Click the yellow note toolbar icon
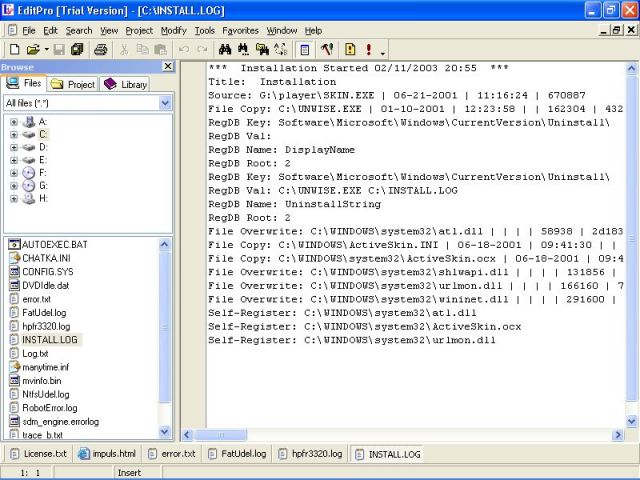 tap(350, 49)
